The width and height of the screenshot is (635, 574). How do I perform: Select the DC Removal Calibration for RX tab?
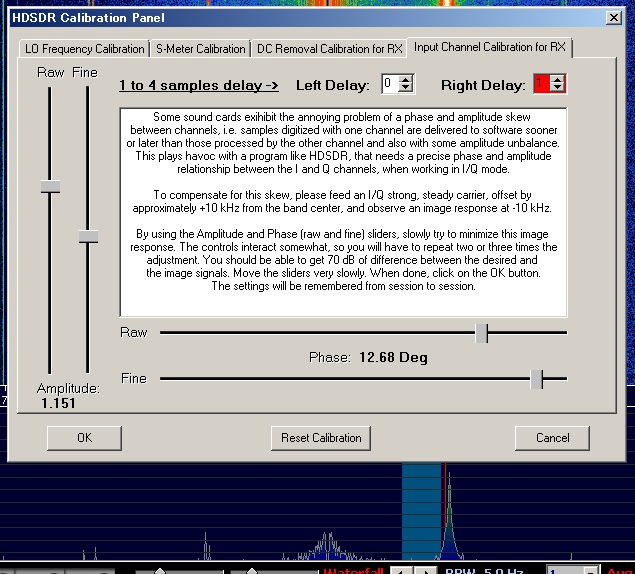(x=329, y=49)
